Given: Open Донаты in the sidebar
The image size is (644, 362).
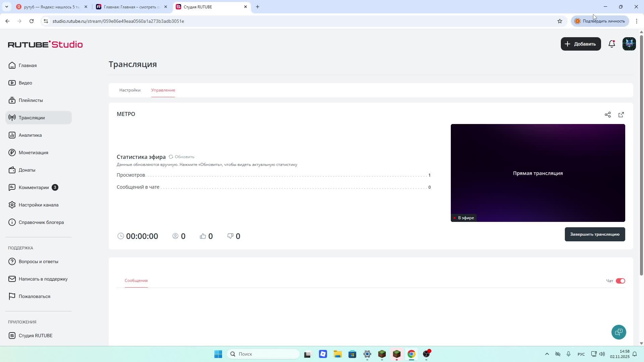Looking at the screenshot, I should (x=27, y=170).
